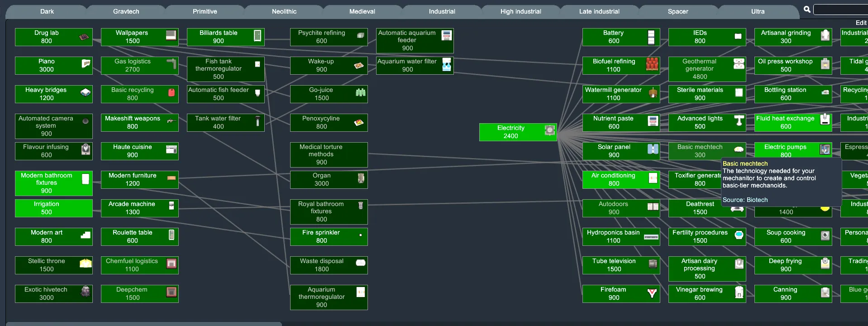868x326 pixels.
Task: Select the Gravtech tab
Action: [x=126, y=11]
